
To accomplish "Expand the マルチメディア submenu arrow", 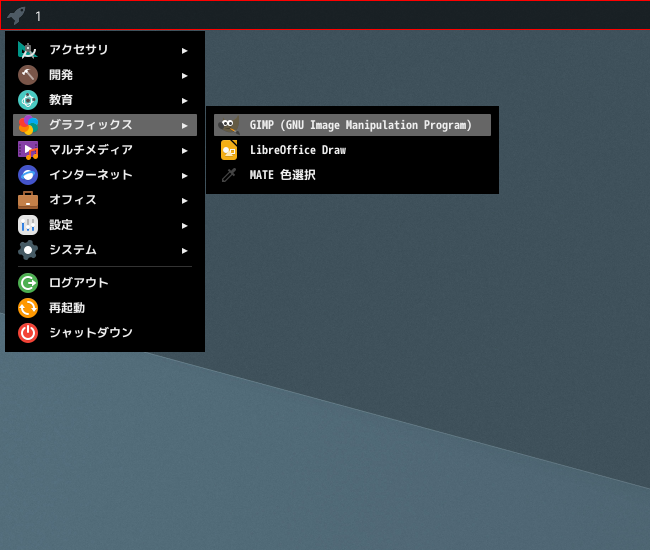I will (184, 150).
